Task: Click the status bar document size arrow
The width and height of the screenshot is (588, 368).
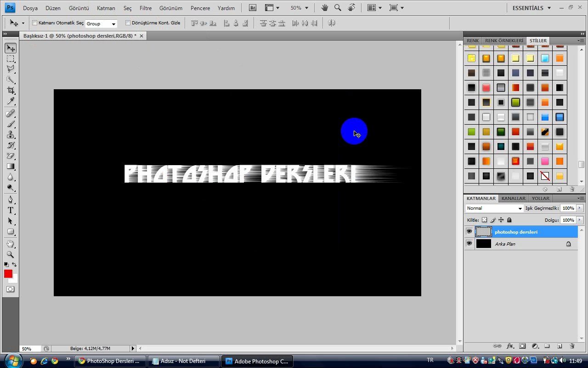Action: [x=133, y=349]
